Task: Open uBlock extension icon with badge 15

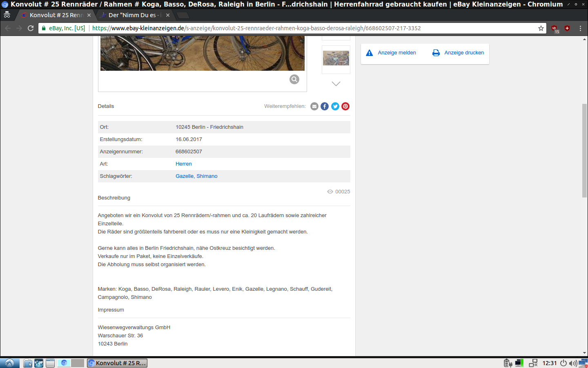Action: [x=555, y=29]
